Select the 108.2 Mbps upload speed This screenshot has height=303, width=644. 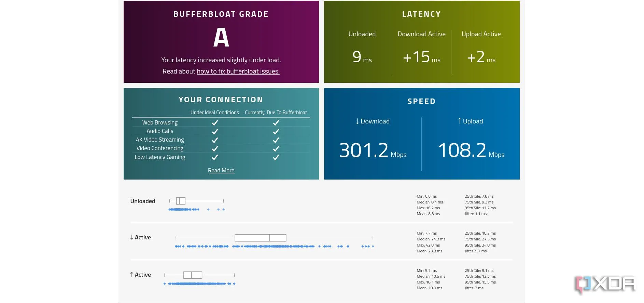471,150
